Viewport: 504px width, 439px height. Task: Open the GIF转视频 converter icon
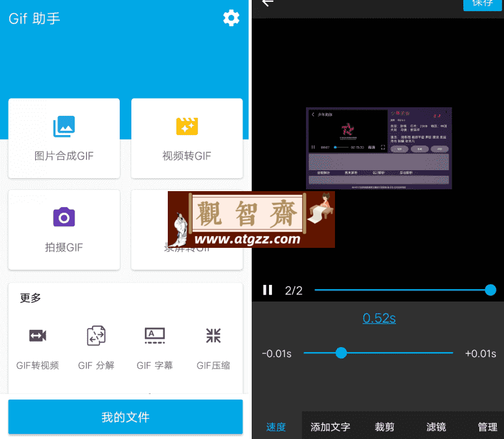[38, 336]
